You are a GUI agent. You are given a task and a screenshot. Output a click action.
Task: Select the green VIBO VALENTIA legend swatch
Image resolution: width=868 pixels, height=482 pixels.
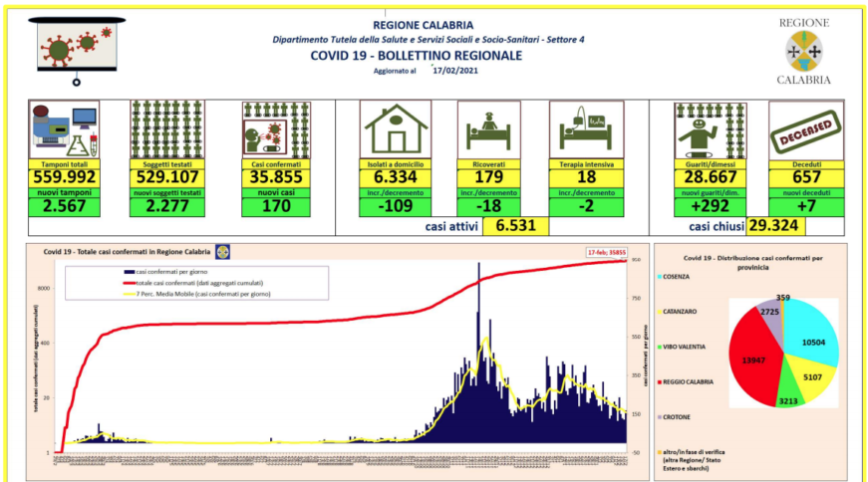click(661, 347)
